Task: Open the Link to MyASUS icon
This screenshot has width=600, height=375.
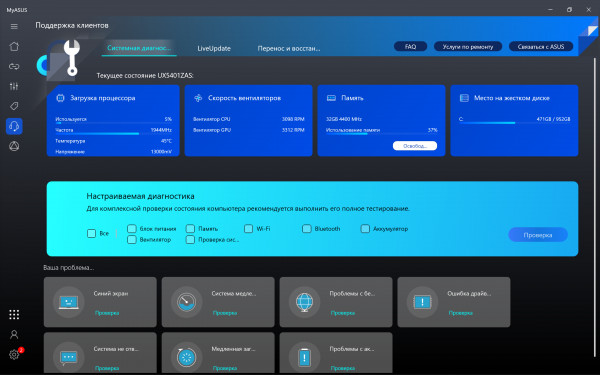Action: pos(14,66)
